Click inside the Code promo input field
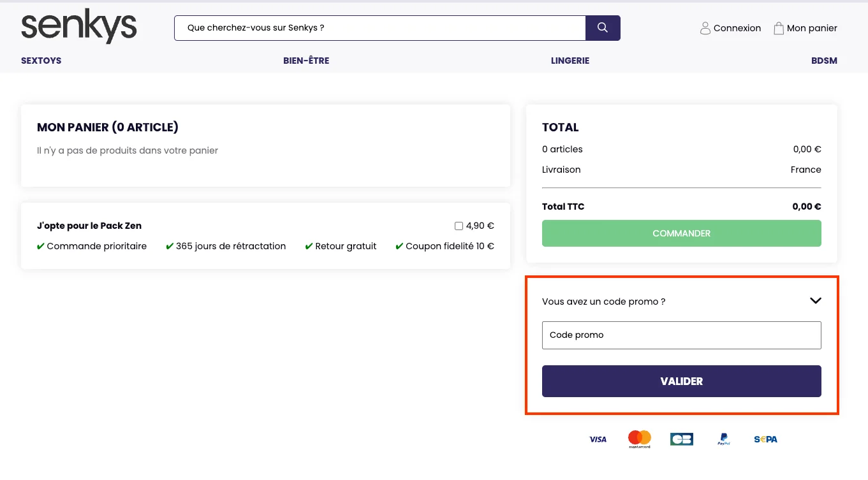This screenshot has height=480, width=868. point(681,335)
